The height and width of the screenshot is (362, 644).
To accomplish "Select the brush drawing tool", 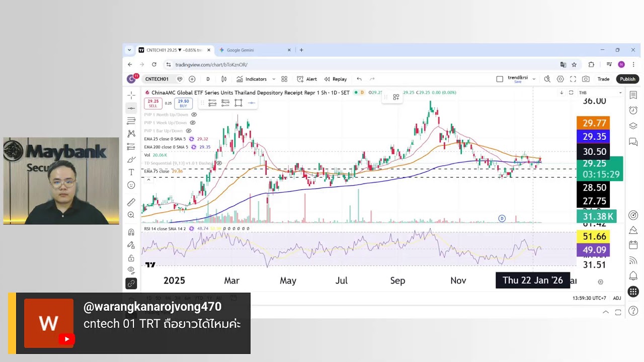I will click(x=131, y=159).
